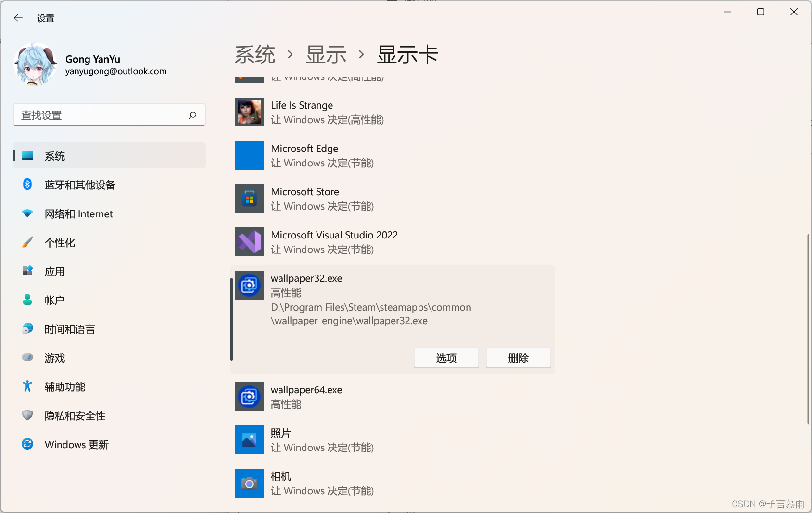Viewport: 812px width, 513px height.
Task: Click the Windows 更新 sync icon
Action: tap(27, 444)
